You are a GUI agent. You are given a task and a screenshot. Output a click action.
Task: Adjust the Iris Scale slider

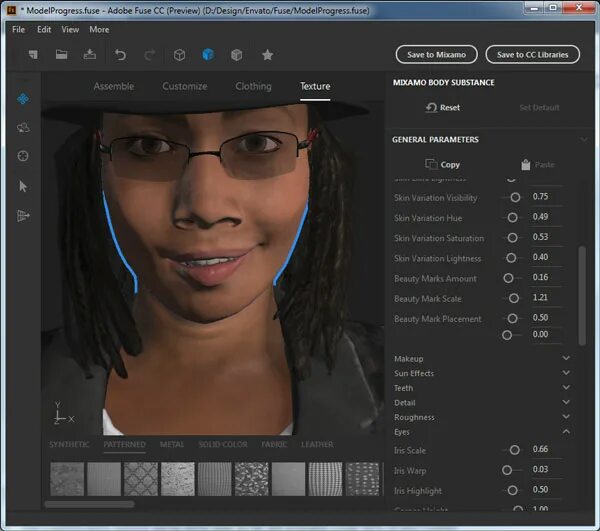tap(514, 450)
